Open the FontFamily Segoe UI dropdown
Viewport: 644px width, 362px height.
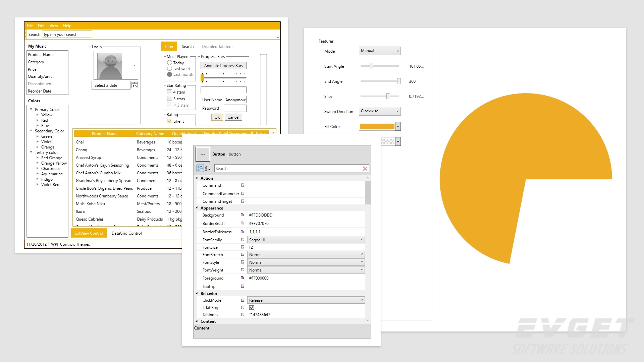click(306, 240)
